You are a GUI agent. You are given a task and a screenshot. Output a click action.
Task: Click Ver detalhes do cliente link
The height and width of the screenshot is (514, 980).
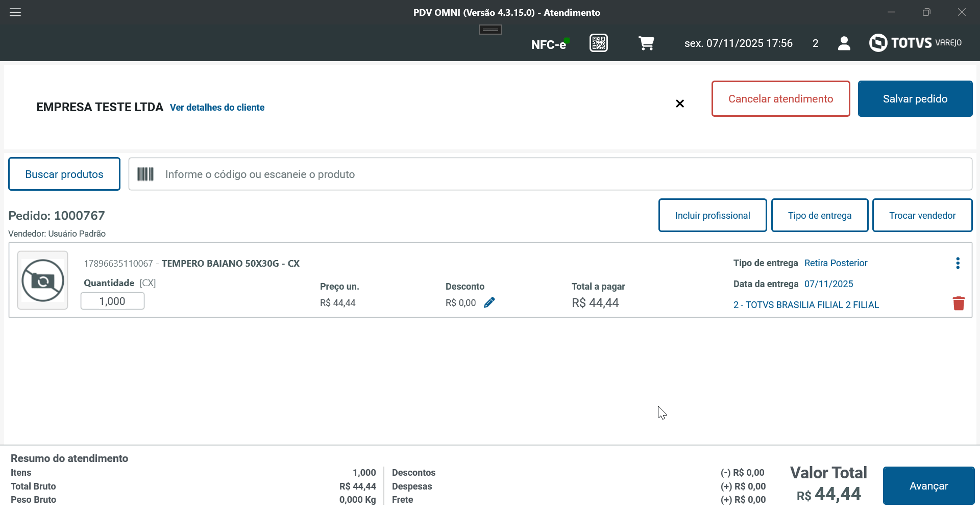point(217,108)
